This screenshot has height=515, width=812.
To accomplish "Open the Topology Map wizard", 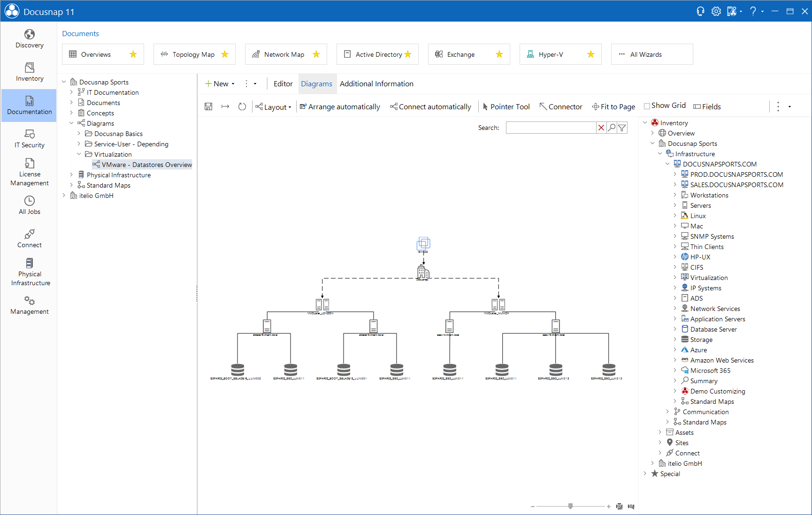I will click(194, 54).
